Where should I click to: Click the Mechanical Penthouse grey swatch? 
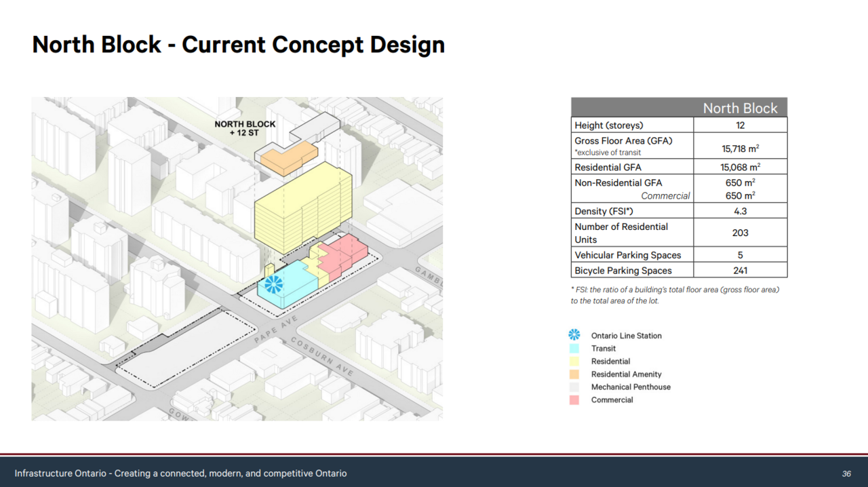click(574, 387)
